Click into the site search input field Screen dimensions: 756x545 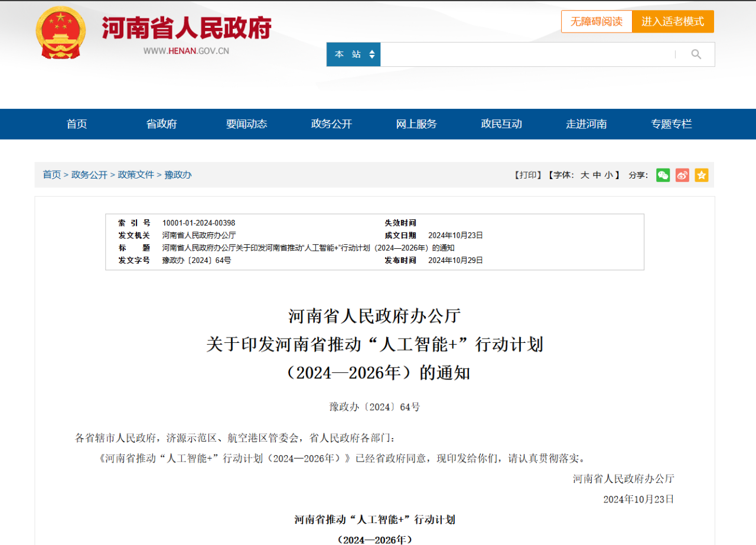click(526, 54)
